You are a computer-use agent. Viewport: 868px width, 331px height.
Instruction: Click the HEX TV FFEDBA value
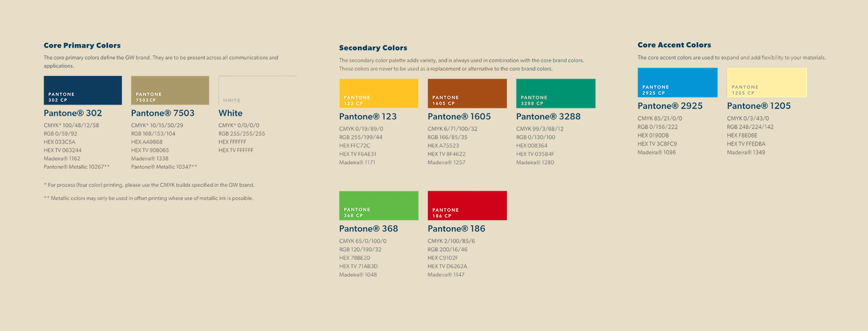pos(746,143)
